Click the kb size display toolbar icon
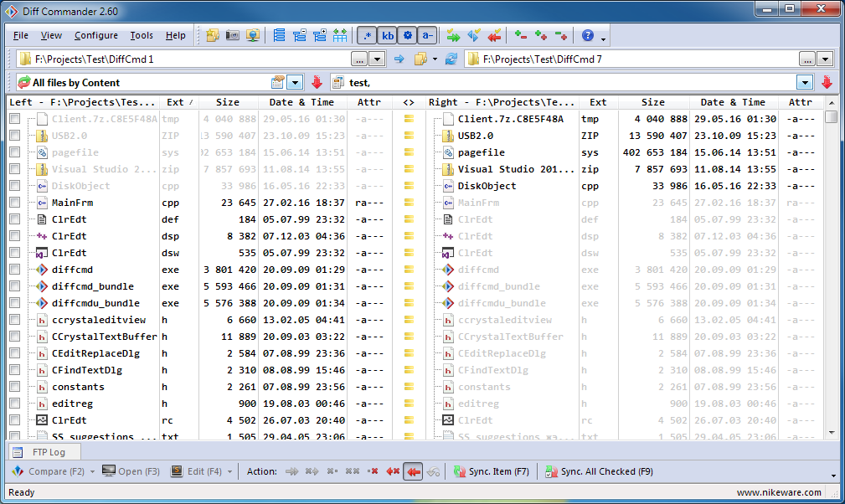 388,36
